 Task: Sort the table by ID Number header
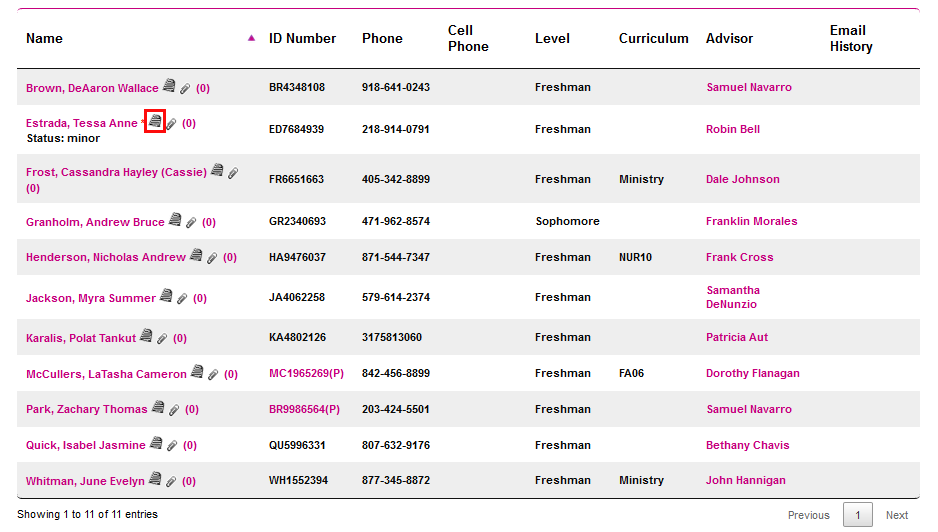(x=302, y=38)
